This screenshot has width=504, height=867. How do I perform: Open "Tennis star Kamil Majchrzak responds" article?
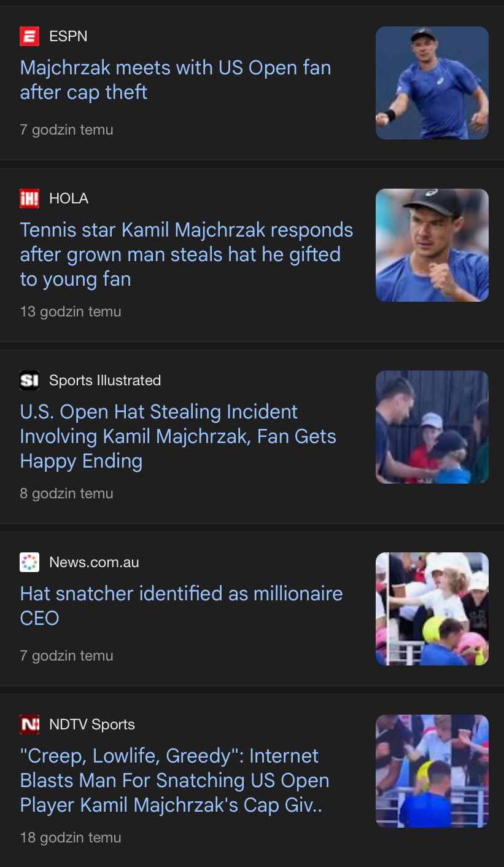pyautogui.click(x=187, y=254)
